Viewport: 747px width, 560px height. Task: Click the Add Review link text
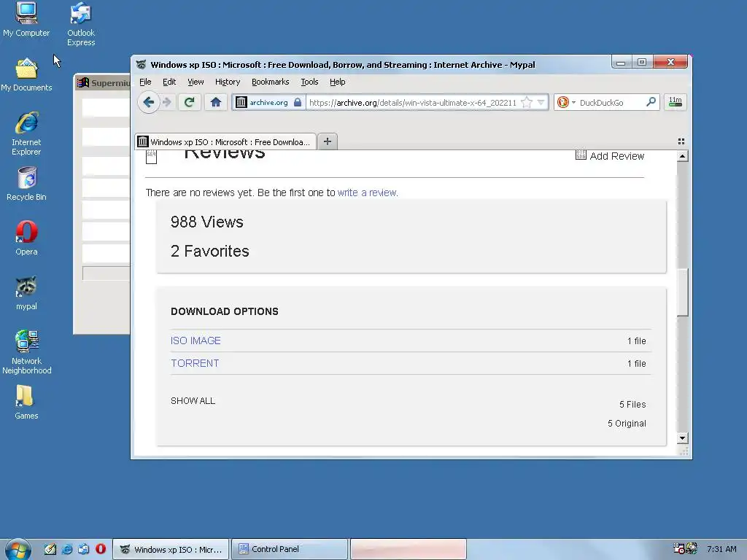[616, 156]
